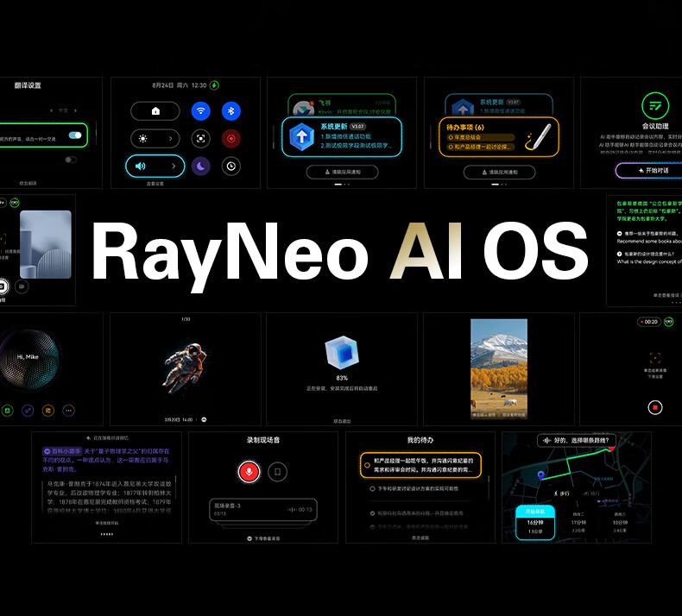Open the 待办事项 (6) card
The height and width of the screenshot is (616, 682).
(499, 136)
